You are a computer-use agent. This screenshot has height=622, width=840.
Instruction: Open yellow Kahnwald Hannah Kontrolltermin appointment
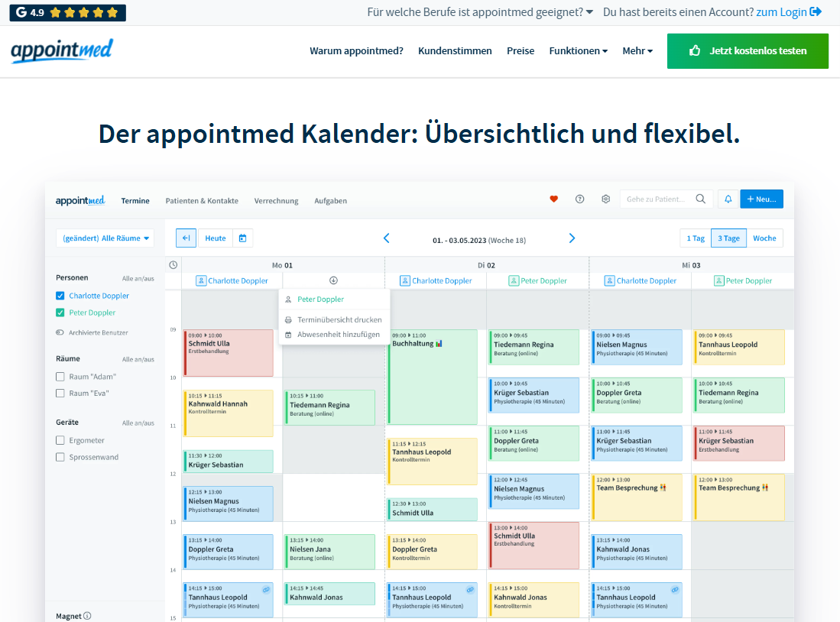coord(229,413)
